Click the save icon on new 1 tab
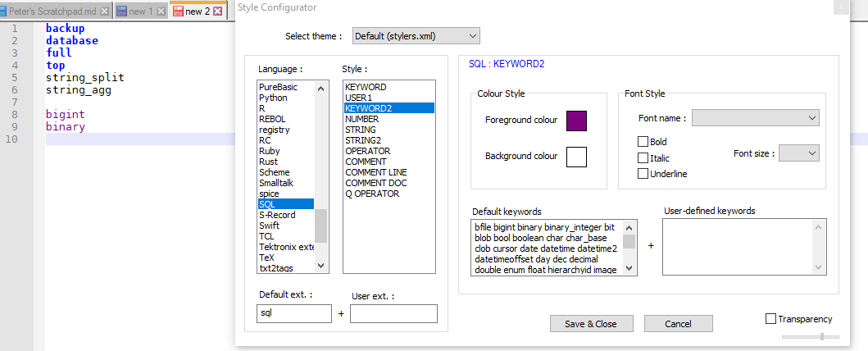 pos(121,11)
